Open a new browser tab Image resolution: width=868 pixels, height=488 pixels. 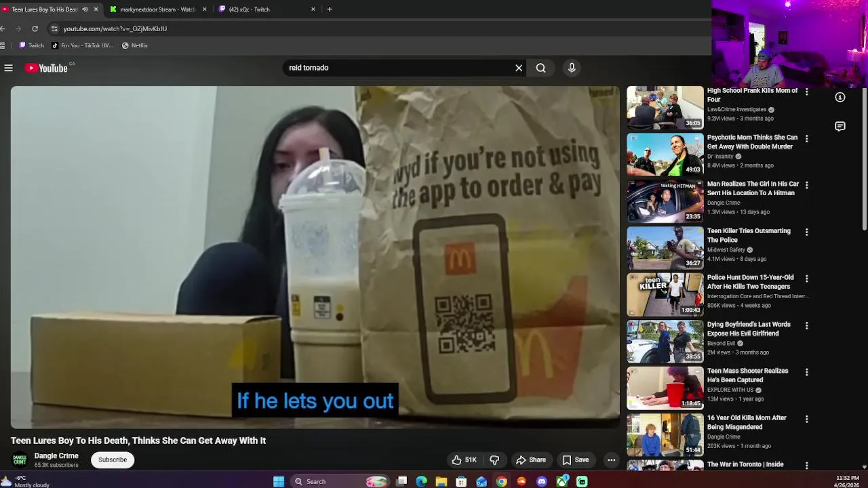330,9
